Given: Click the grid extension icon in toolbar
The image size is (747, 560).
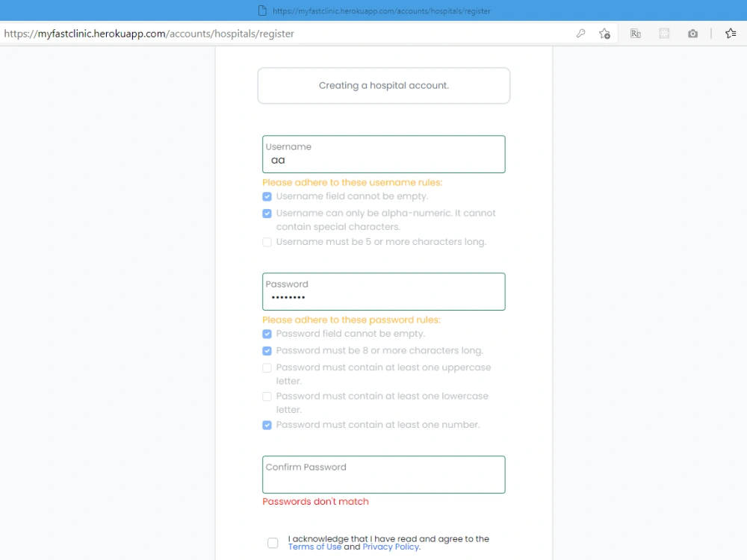Looking at the screenshot, I should [664, 34].
